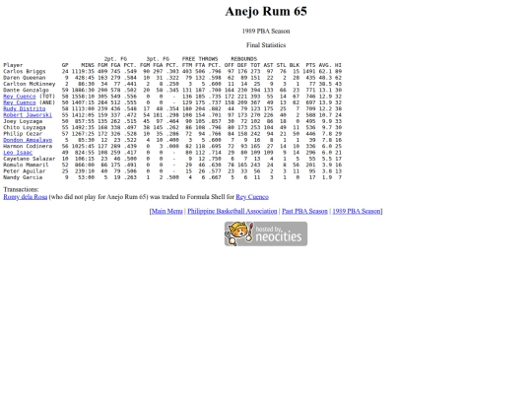This screenshot has height=399, width=532.
Task: Click the Philip Cezar row name
Action: (x=23, y=134)
